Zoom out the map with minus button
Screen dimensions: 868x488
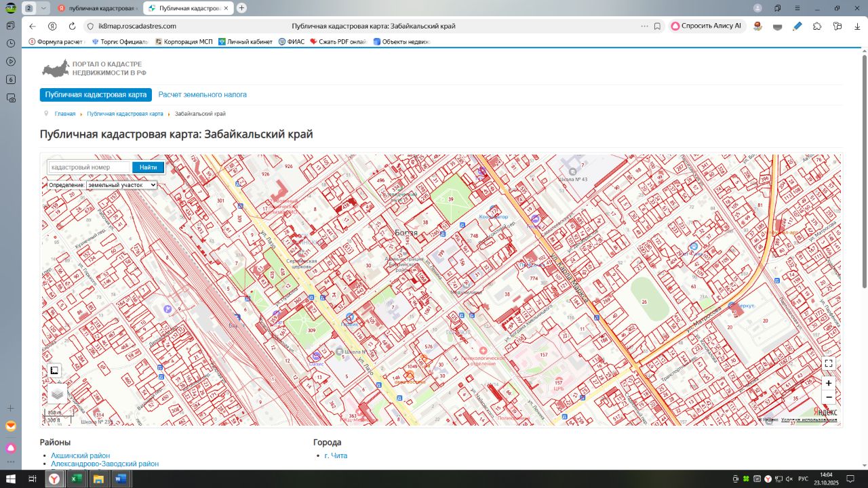tap(828, 397)
